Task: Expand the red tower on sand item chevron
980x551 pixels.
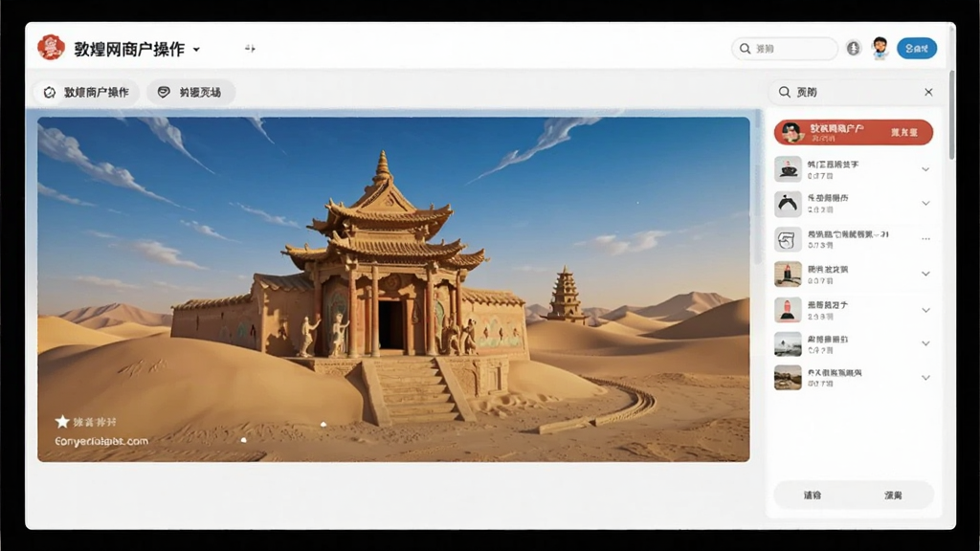Action: click(925, 274)
